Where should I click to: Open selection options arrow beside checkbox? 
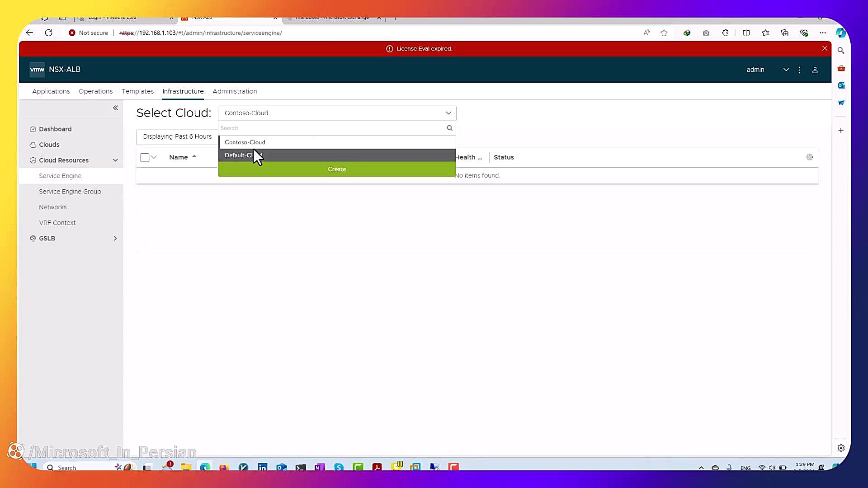[154, 157]
